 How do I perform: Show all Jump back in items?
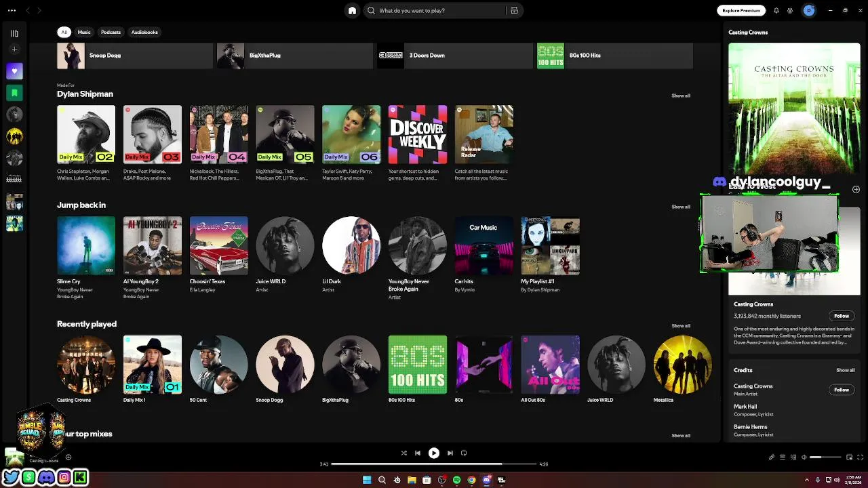[x=681, y=207]
